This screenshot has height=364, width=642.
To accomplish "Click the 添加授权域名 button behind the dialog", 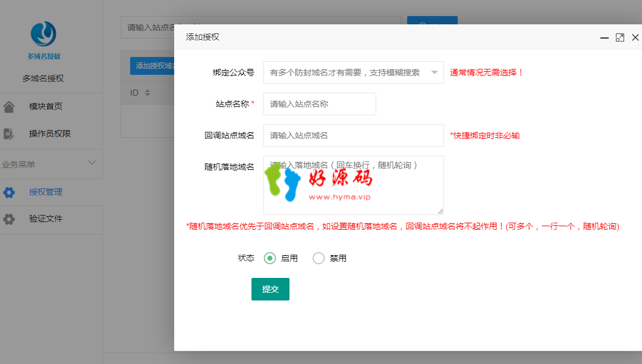I will (152, 66).
